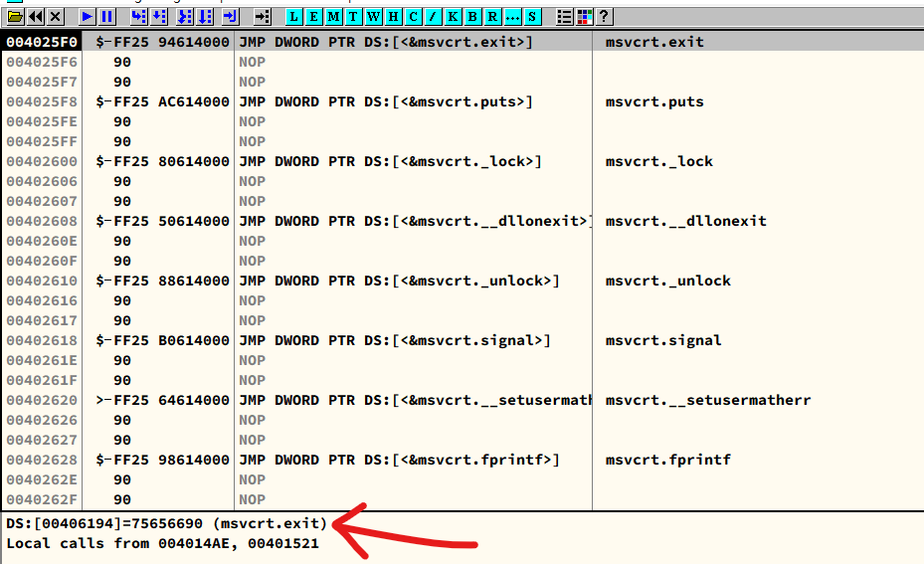This screenshot has width=924, height=564.
Task: Open the appearance colors grid icon
Action: 584,17
